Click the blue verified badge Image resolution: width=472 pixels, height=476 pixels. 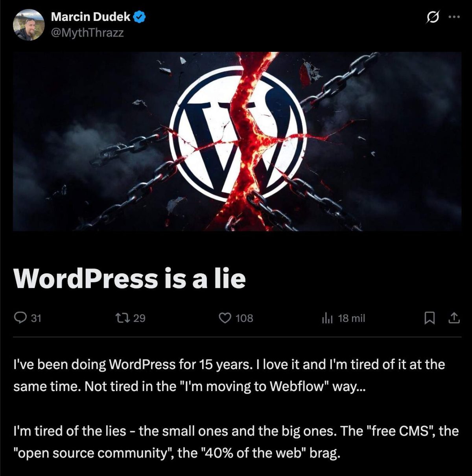tap(140, 17)
